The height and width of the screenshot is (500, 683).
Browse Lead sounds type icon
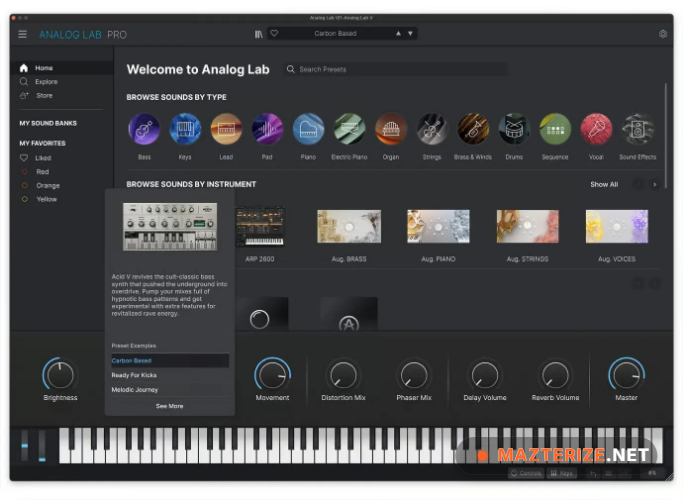coord(226,129)
